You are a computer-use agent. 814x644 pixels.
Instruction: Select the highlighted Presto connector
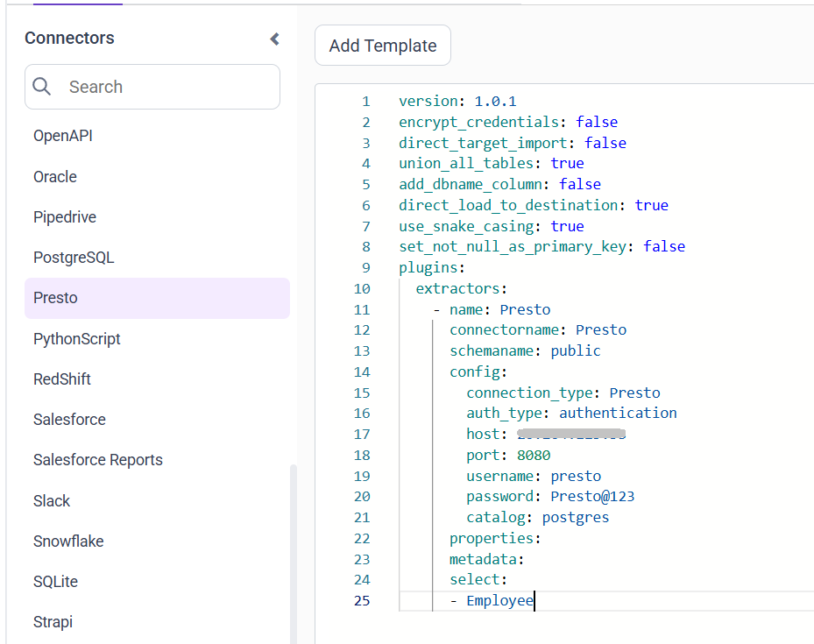(157, 298)
